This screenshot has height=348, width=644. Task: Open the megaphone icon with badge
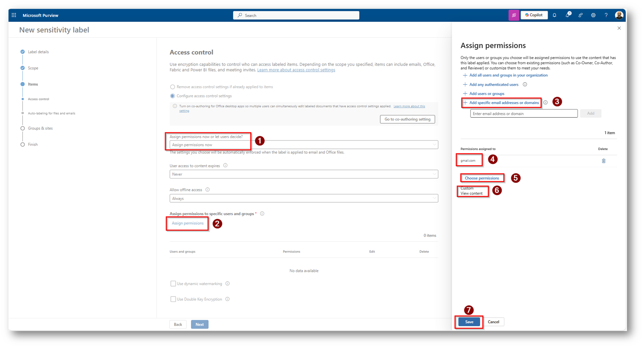tap(568, 15)
